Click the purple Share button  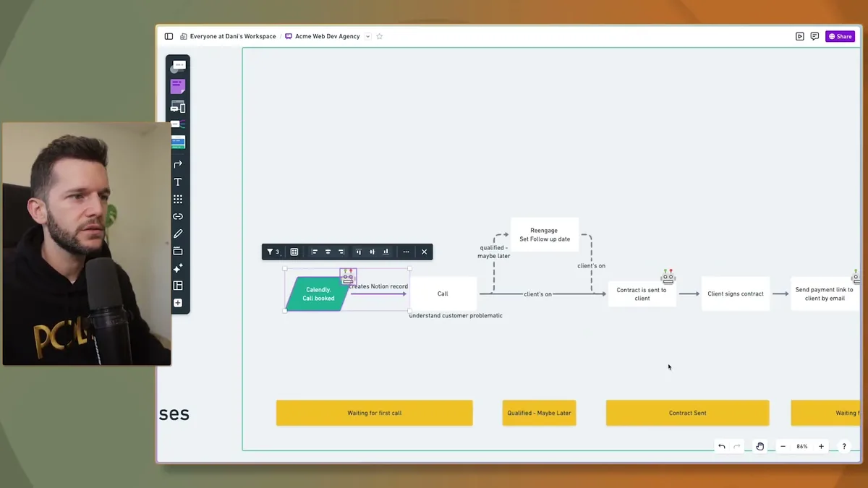(840, 35)
